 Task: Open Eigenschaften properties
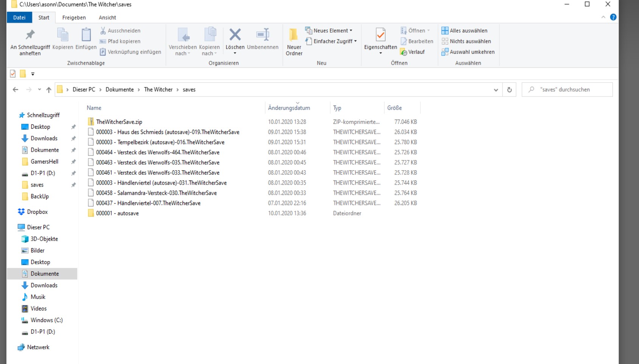click(381, 42)
